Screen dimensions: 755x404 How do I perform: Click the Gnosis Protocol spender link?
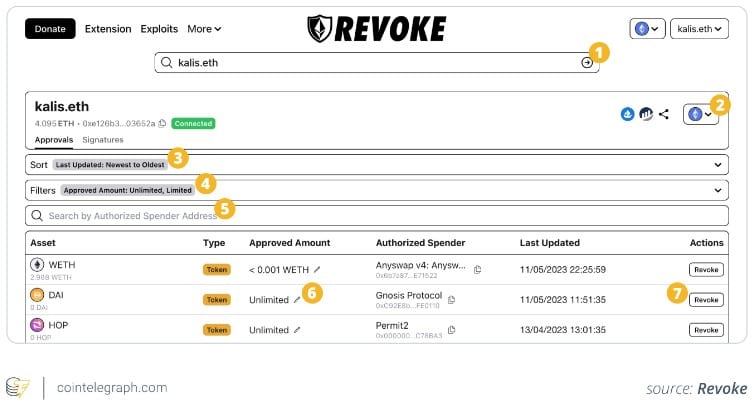point(409,296)
